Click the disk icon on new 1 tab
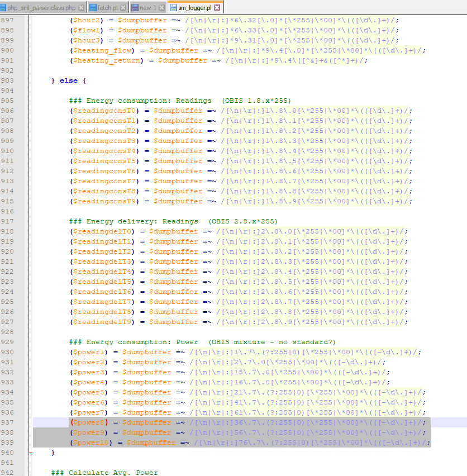The height and width of the screenshot is (476, 467). click(135, 8)
